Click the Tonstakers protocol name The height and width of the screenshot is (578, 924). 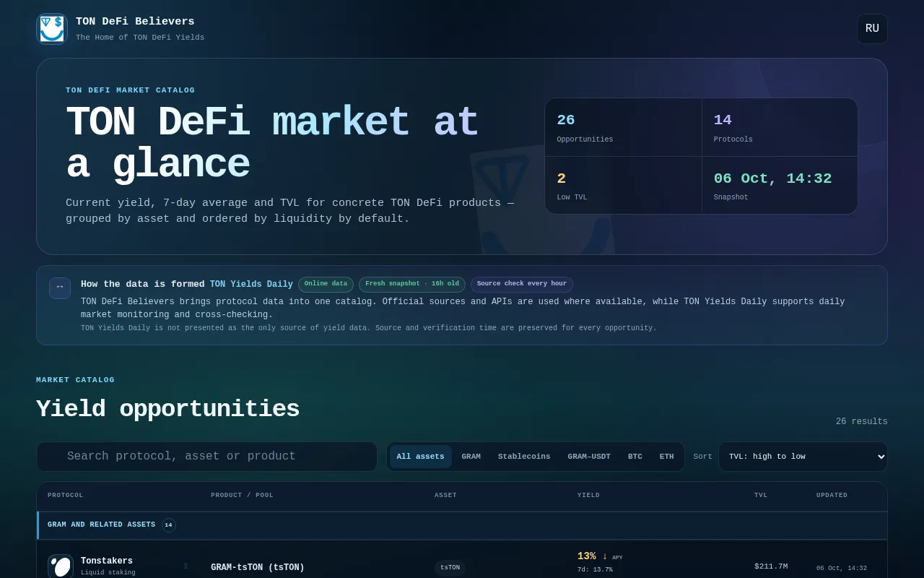107,561
